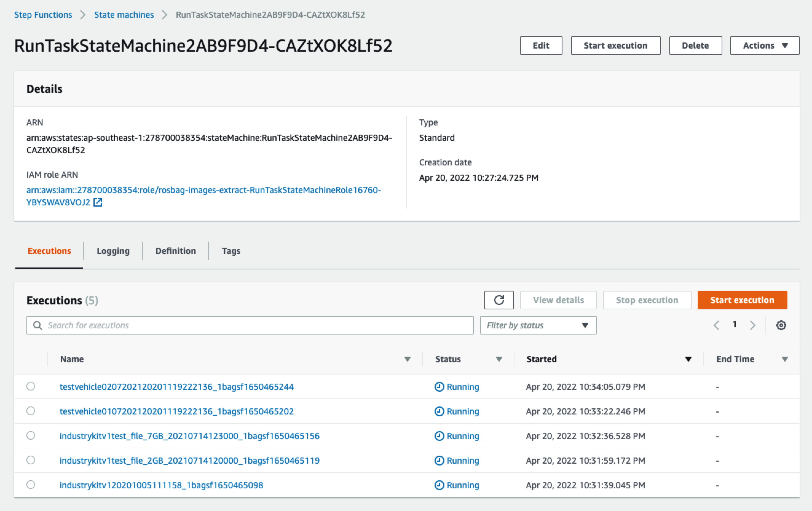
Task: Click the Type value Standard
Action: coord(437,138)
